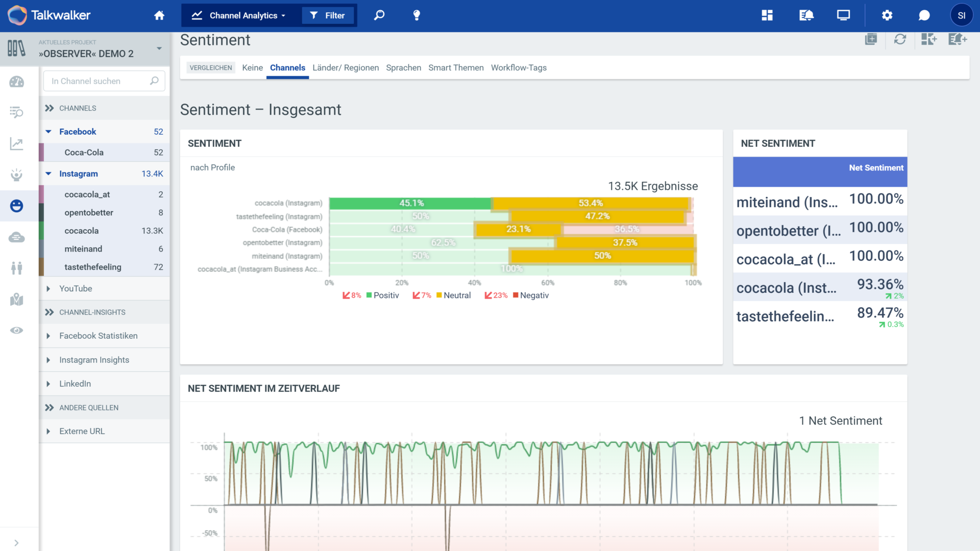Open the chat bubble icon
980x551 pixels.
click(x=924, y=15)
